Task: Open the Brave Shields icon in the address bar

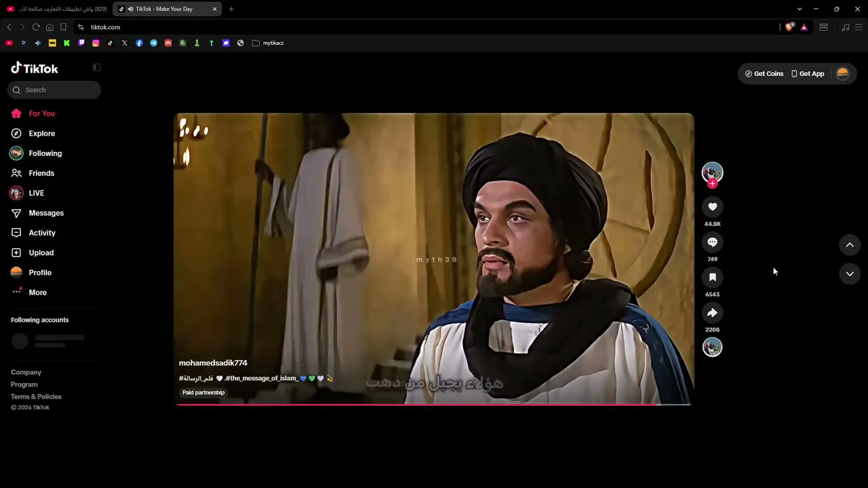Action: [x=789, y=27]
